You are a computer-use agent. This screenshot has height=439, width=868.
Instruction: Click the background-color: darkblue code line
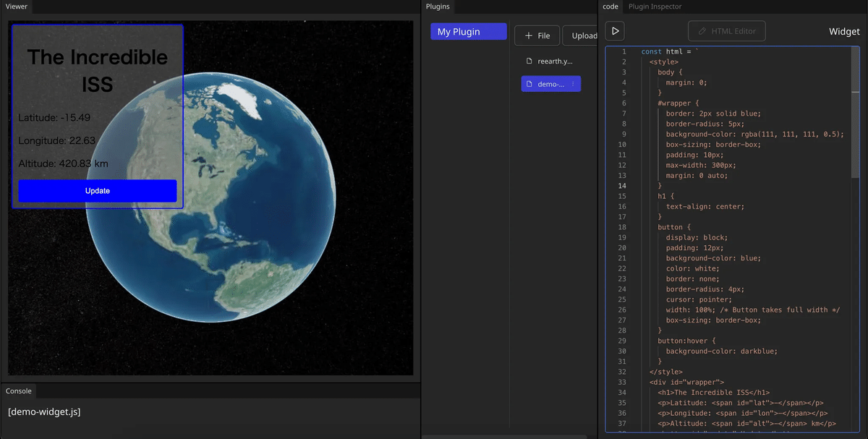(x=721, y=351)
